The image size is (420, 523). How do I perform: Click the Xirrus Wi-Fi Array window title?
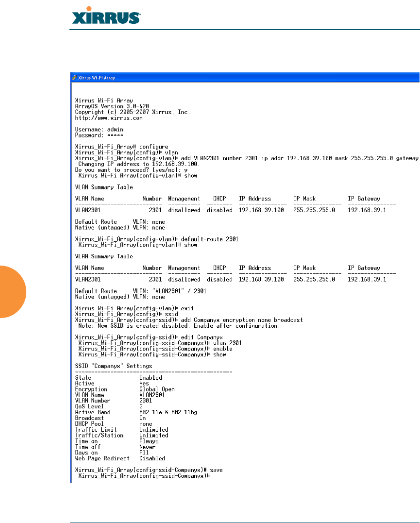[x=97, y=78]
